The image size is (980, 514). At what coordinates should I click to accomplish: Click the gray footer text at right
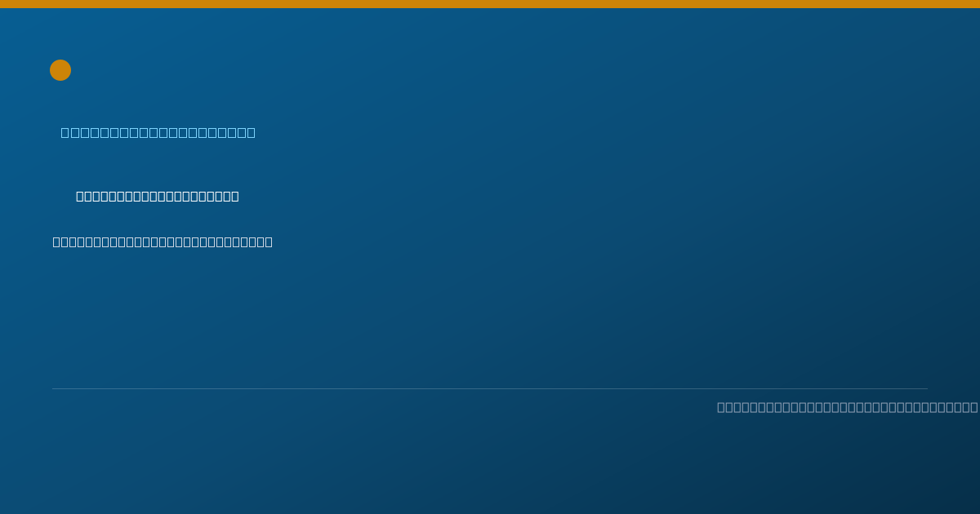point(848,407)
